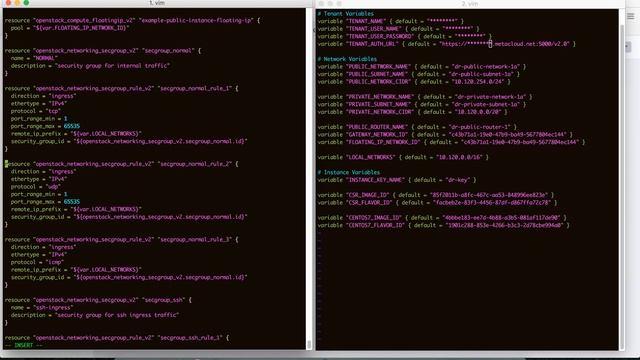Click the CSR_FLAVOR_ID variable line

(438, 202)
